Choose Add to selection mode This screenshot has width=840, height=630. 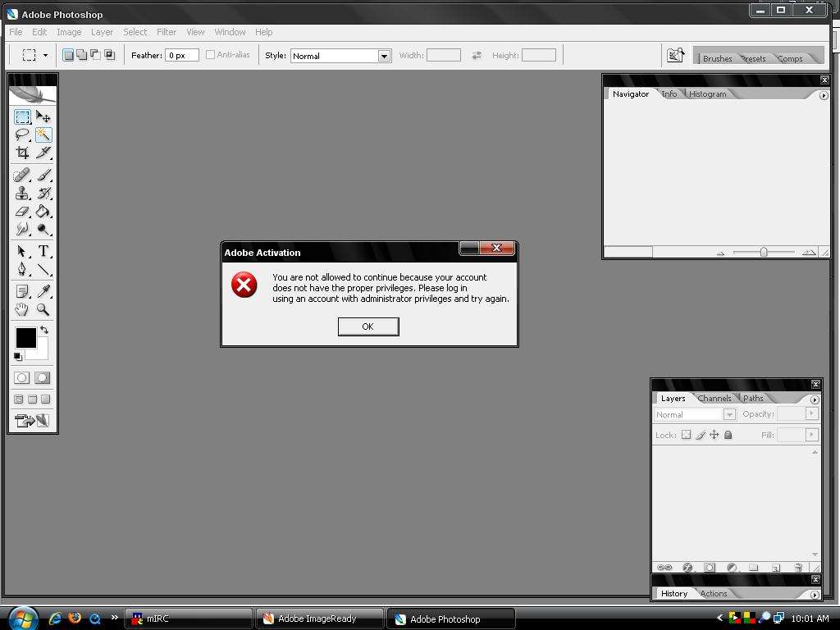coord(81,55)
